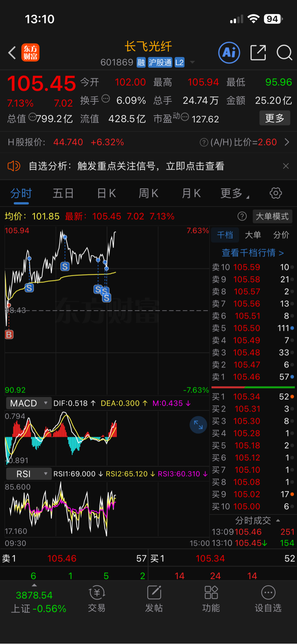Image resolution: width=297 pixels, height=644 pixels.
Task: Show 市盈 info bubble icon
Action: 185,117
